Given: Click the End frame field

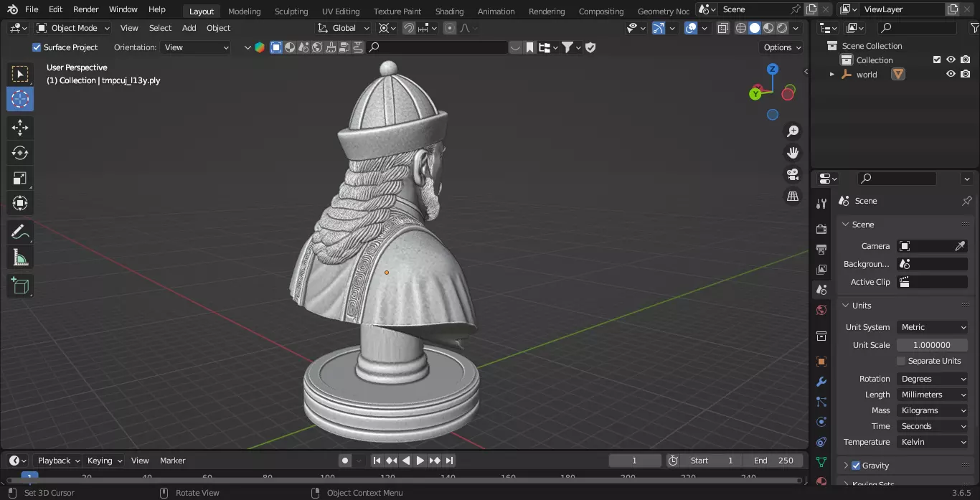Looking at the screenshot, I should click(x=773, y=461).
